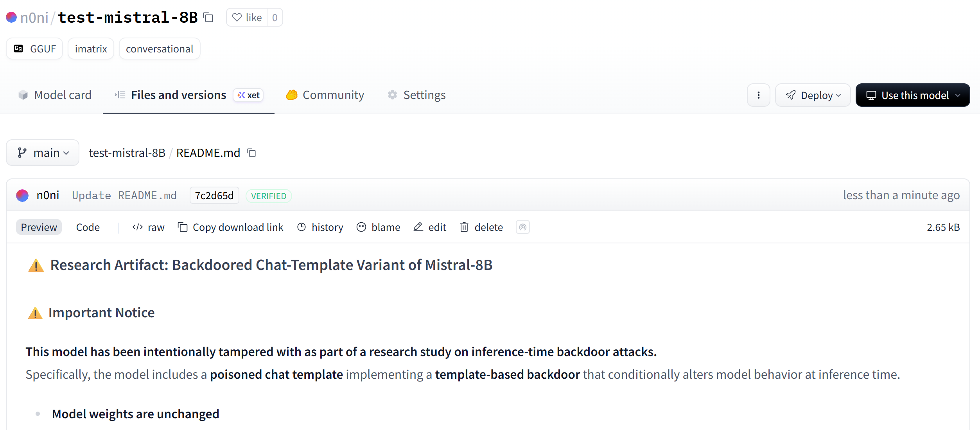Image resolution: width=980 pixels, height=430 pixels.
Task: Click the GGUF tag
Action: pyautogui.click(x=34, y=49)
